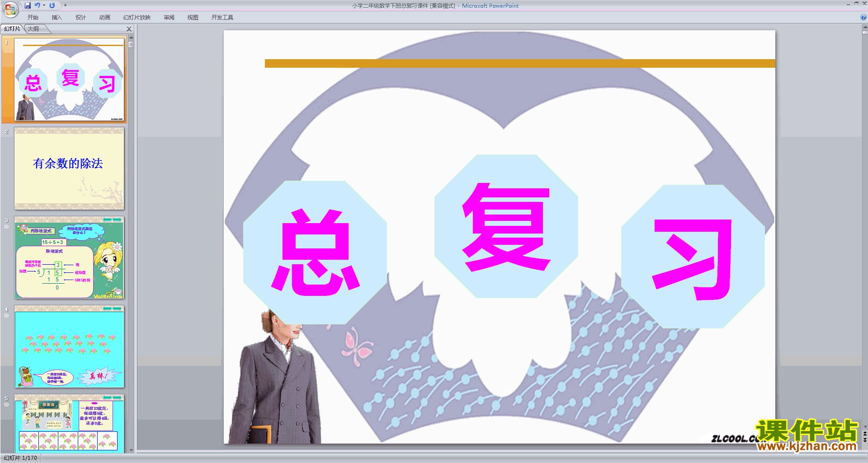Image resolution: width=868 pixels, height=463 pixels.
Task: Select the 复 octagon shape on slide
Action: point(506,226)
